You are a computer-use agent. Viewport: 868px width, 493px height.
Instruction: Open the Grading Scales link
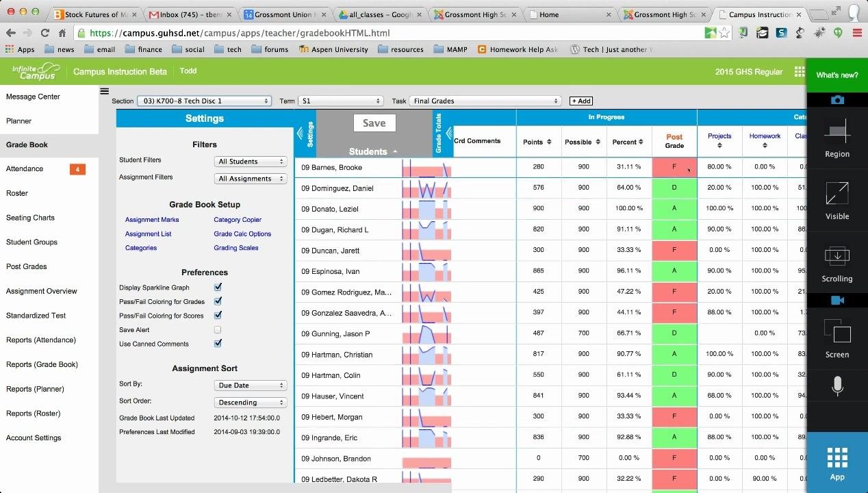point(236,248)
